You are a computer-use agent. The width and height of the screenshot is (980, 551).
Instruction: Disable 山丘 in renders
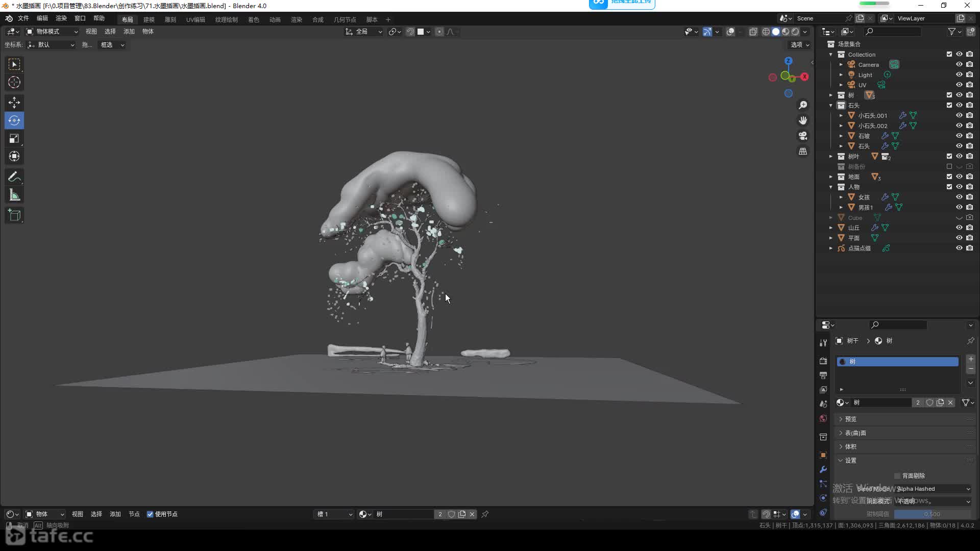tap(969, 228)
